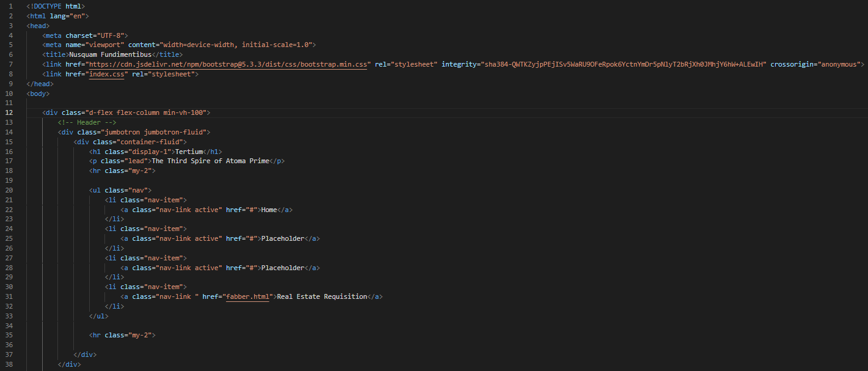868x371 pixels.
Task: Select line number 12 in the gutter
Action: (9, 112)
